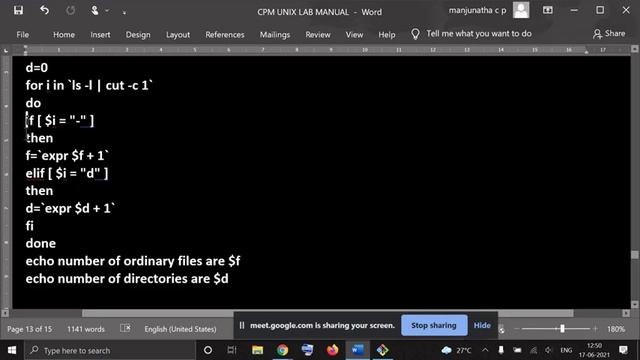Click the lightbulb Tell Me icon
640x360 pixels.
(415, 34)
